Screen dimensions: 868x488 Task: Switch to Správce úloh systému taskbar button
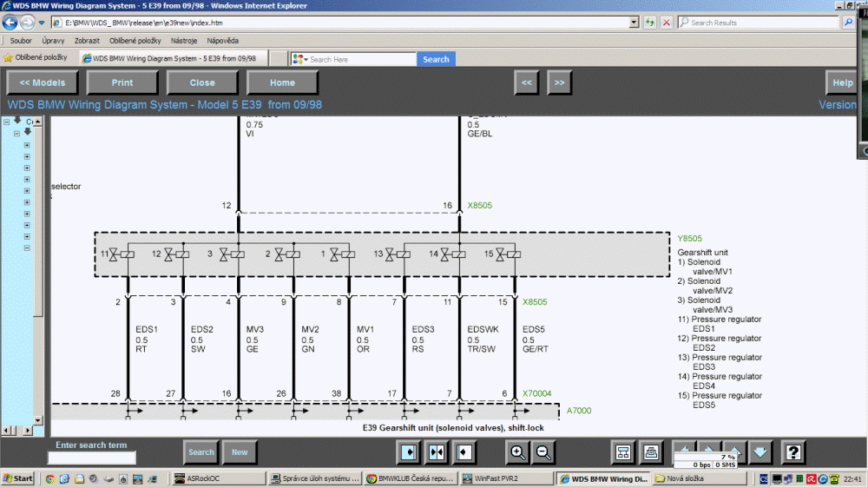(315, 478)
